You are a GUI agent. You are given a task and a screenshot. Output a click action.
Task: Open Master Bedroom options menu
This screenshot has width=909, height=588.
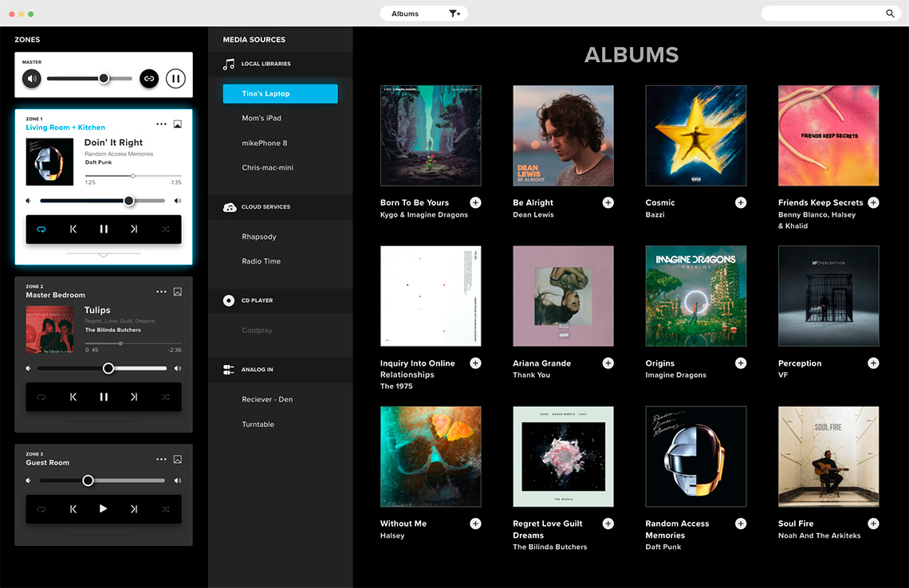pyautogui.click(x=161, y=292)
